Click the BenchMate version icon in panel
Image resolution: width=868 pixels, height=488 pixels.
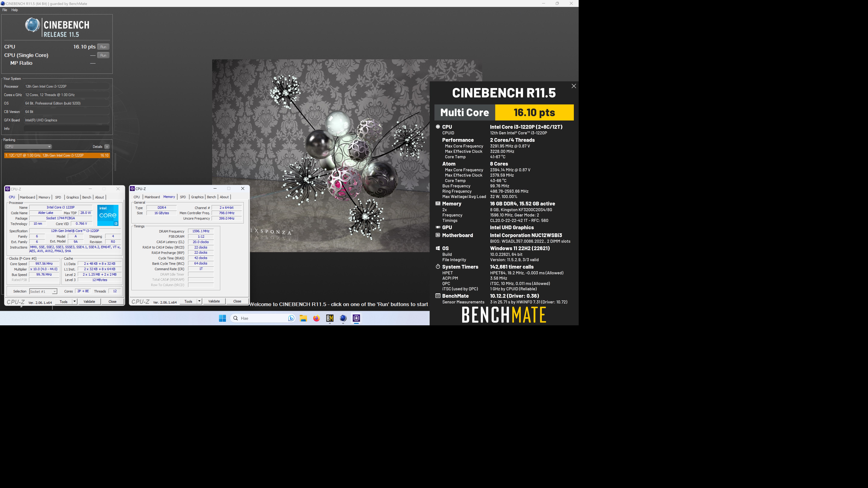click(x=438, y=296)
